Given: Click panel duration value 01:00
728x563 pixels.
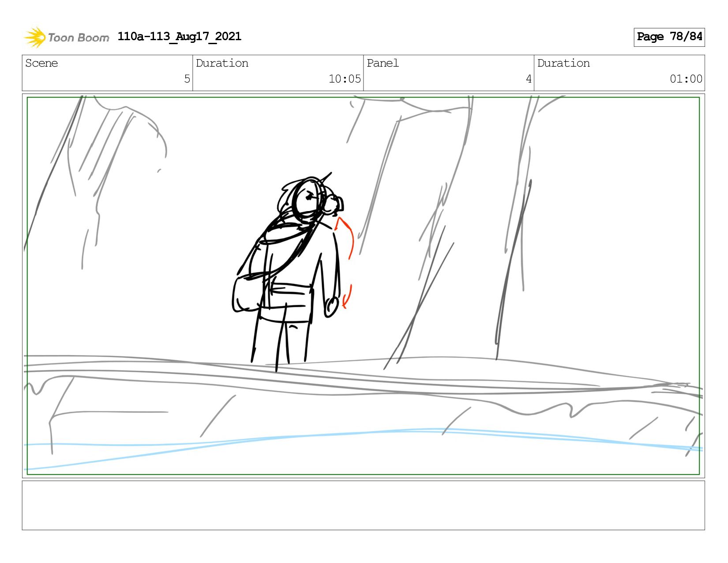Looking at the screenshot, I should (686, 79).
